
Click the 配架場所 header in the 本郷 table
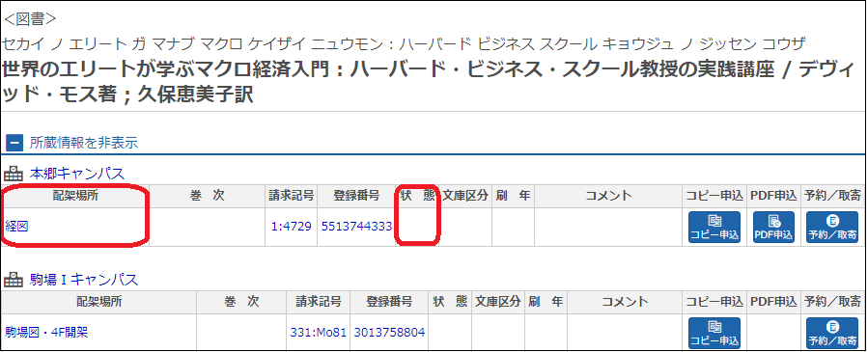[x=75, y=196]
